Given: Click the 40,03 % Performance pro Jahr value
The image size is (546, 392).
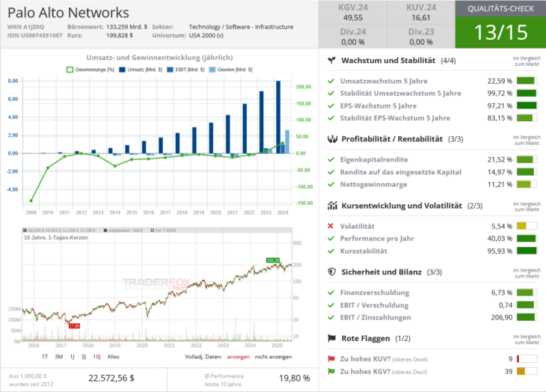Looking at the screenshot, I should (500, 239).
